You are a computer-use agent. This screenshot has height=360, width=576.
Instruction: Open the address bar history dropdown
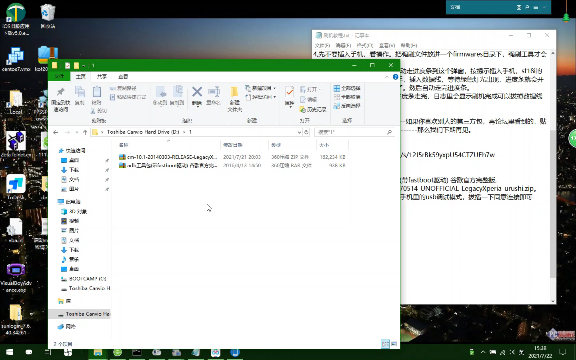coord(299,132)
